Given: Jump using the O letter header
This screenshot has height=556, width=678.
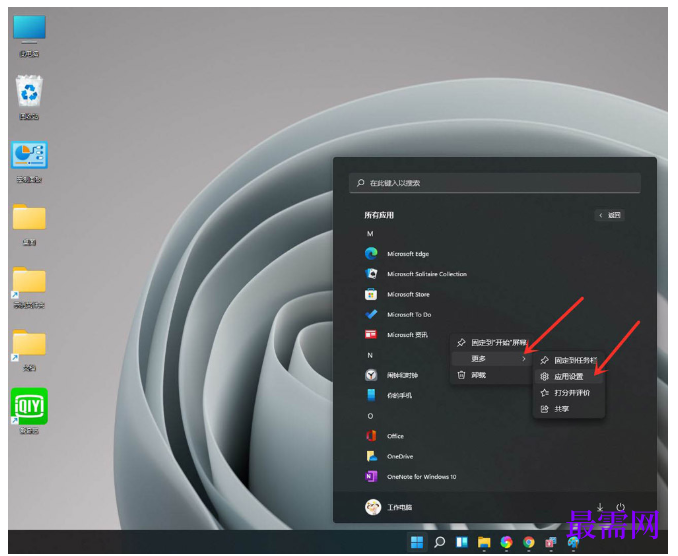Looking at the screenshot, I should (370, 416).
